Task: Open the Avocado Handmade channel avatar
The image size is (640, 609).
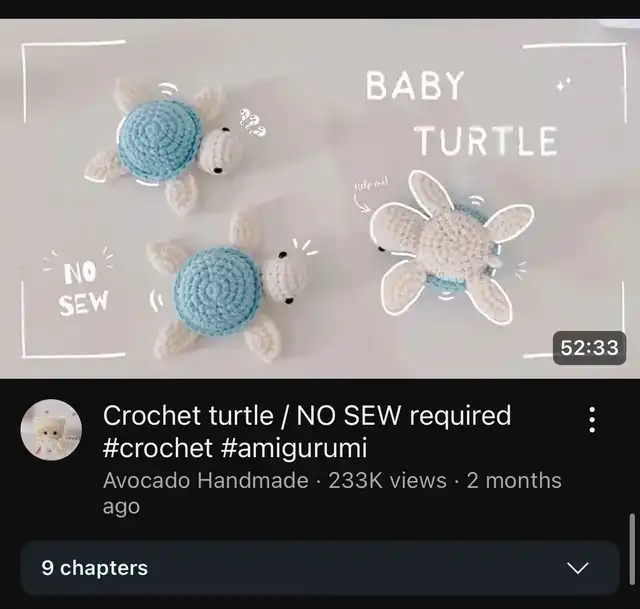Action: pyautogui.click(x=51, y=430)
